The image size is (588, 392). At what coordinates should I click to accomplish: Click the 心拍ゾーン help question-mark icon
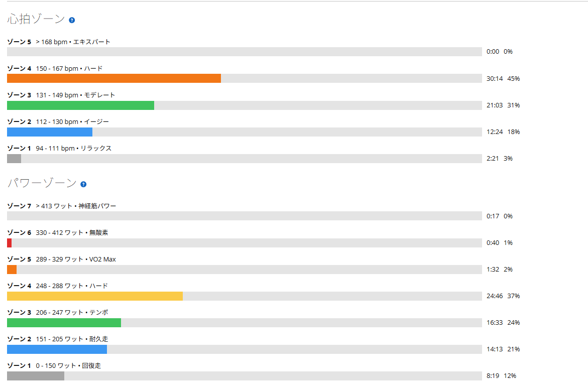point(72,20)
